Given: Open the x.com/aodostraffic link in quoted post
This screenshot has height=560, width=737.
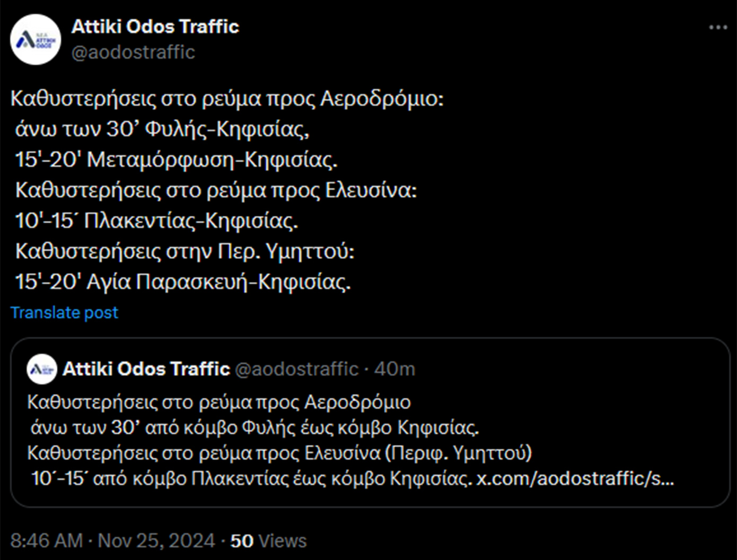Looking at the screenshot, I should pyautogui.click(x=575, y=478).
